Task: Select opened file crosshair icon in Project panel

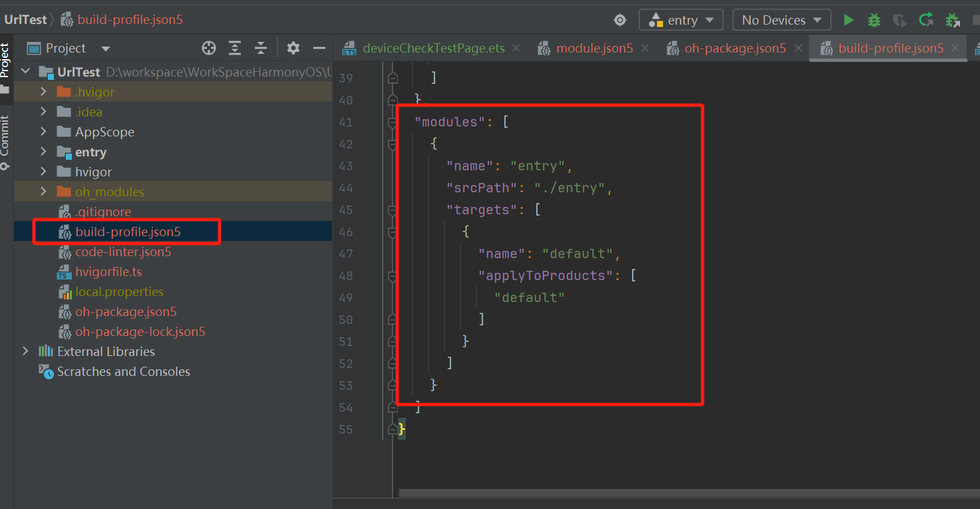Action: point(209,48)
